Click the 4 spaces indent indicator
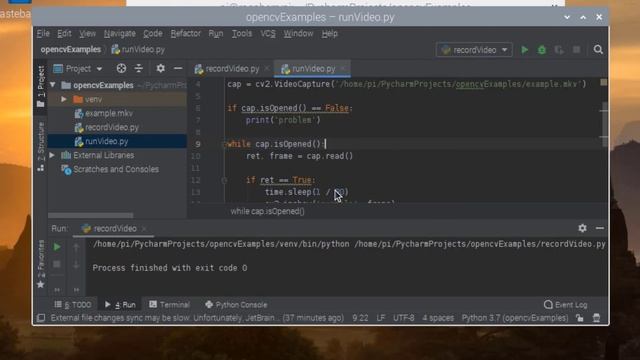Image resolution: width=640 pixels, height=360 pixels. 438,318
